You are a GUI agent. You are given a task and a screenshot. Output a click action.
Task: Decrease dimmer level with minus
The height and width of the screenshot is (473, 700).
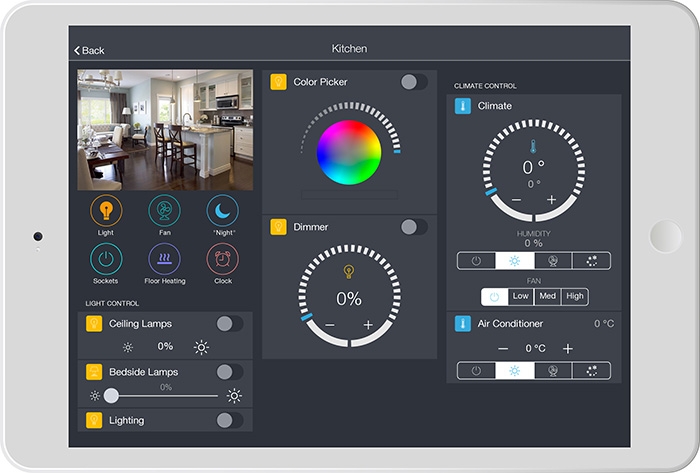(330, 325)
